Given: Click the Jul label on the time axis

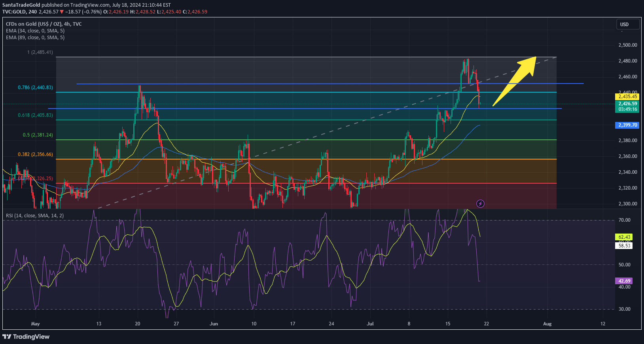Looking at the screenshot, I should click(x=370, y=324).
